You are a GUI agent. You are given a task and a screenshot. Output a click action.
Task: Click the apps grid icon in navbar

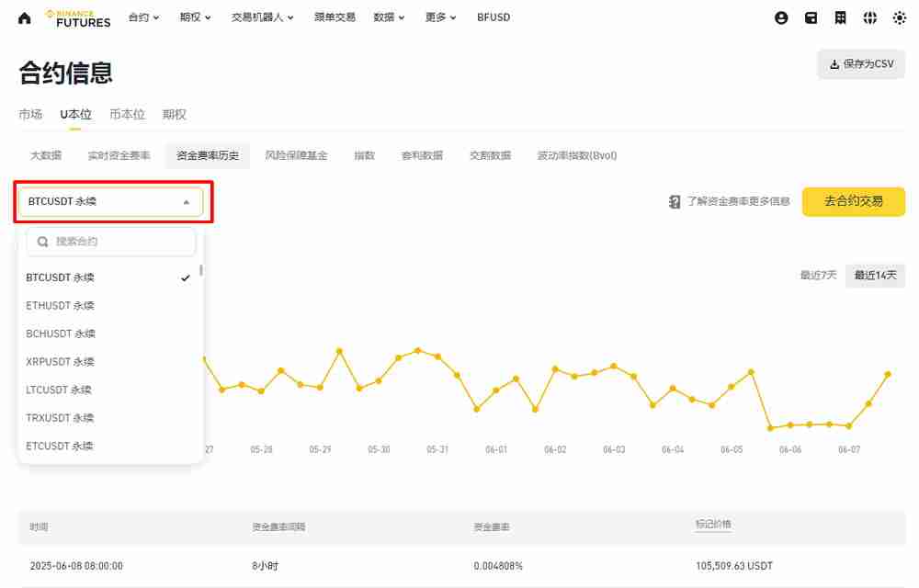click(840, 17)
